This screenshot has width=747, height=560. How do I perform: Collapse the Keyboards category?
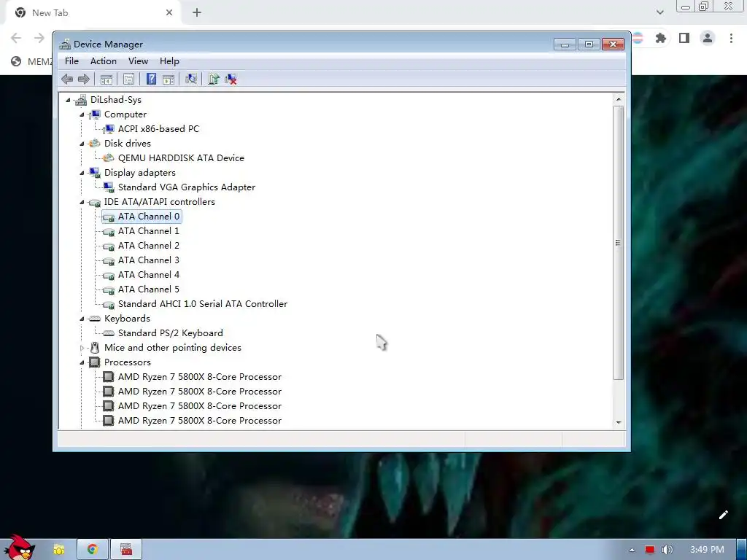pyautogui.click(x=82, y=319)
